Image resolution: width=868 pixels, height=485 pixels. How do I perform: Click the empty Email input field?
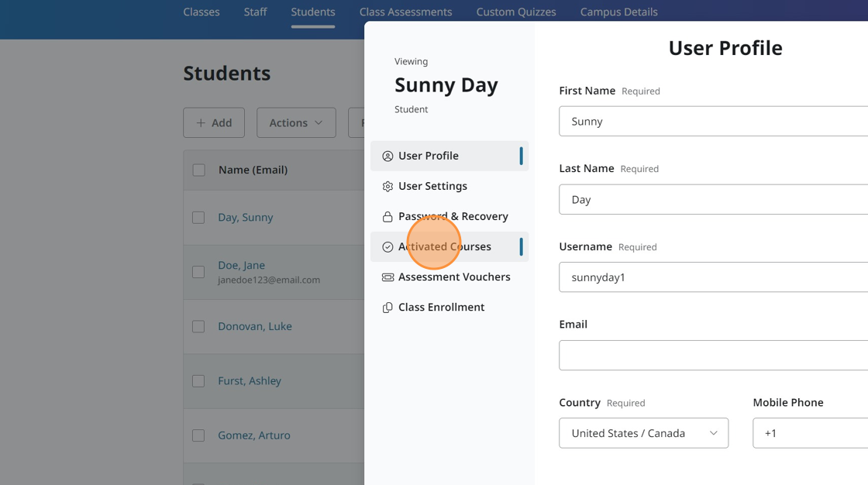(714, 356)
